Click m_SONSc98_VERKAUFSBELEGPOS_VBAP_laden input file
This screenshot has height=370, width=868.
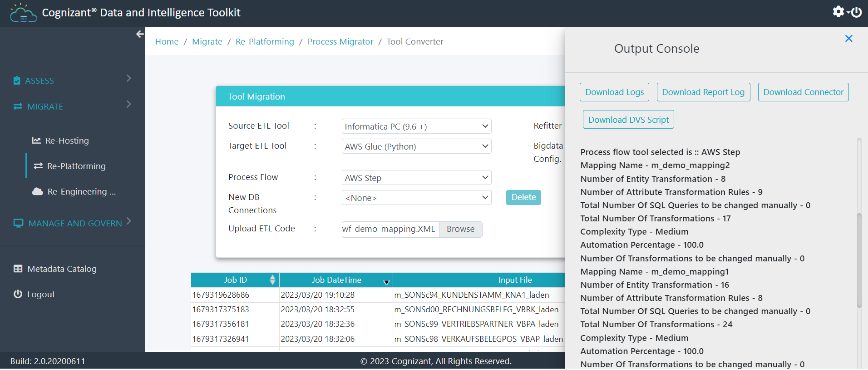pyautogui.click(x=478, y=339)
